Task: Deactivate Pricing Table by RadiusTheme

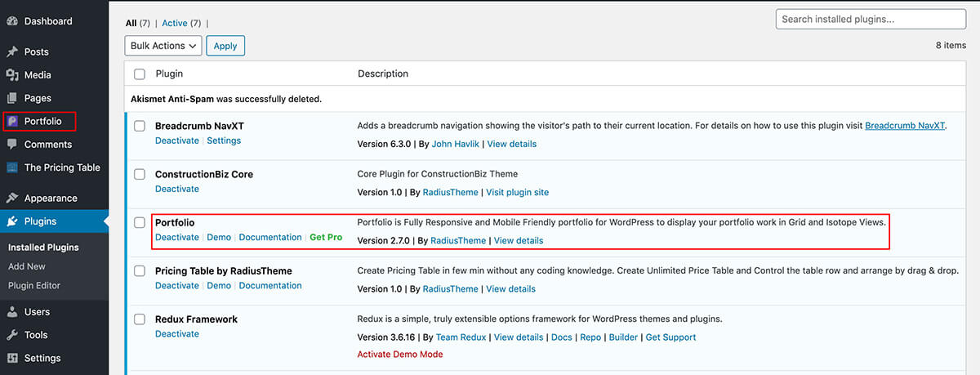Action: tap(177, 286)
